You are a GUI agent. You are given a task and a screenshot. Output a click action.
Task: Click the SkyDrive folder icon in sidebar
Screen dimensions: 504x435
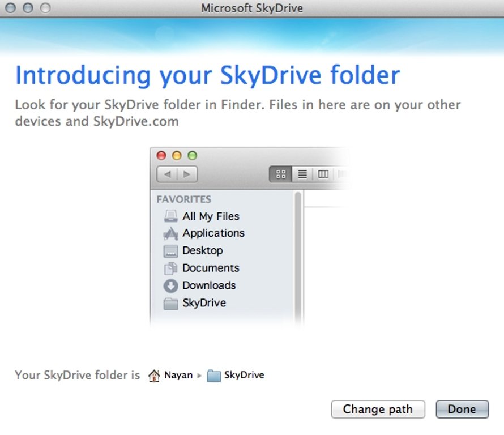[170, 304]
